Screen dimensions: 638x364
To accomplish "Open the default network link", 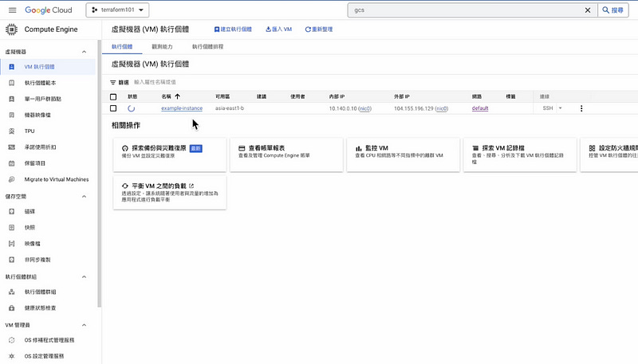I will click(x=480, y=108).
